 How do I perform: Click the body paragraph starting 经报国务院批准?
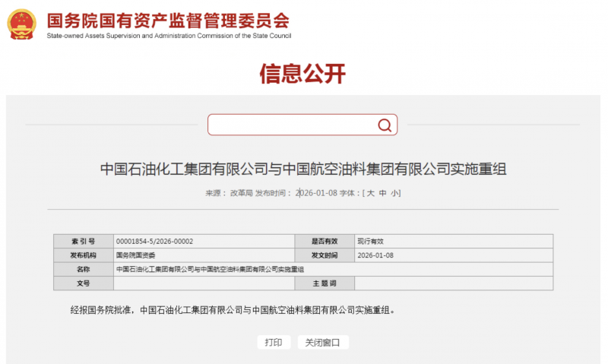[233, 310]
